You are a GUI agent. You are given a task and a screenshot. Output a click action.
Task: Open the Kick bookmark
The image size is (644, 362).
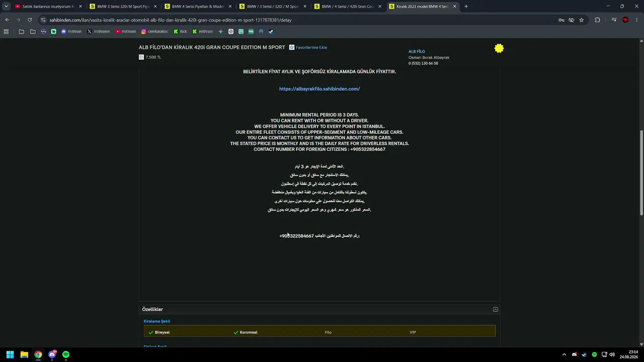180,31
